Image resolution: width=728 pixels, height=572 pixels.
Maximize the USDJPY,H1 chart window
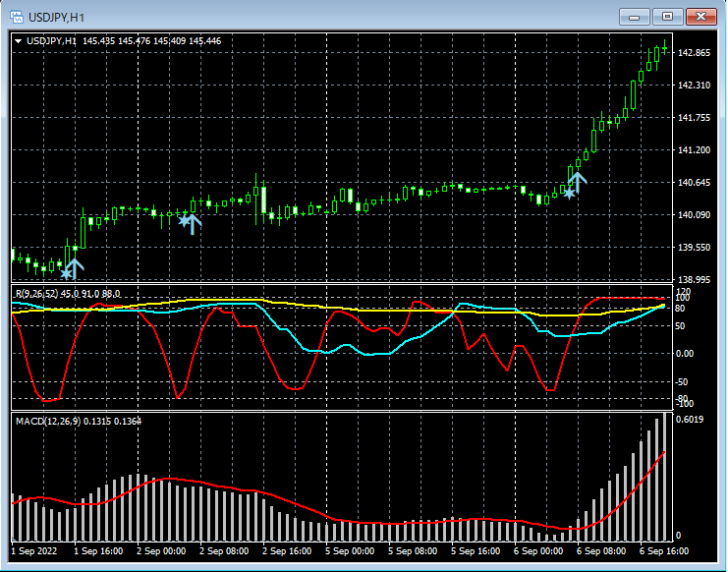[667, 17]
